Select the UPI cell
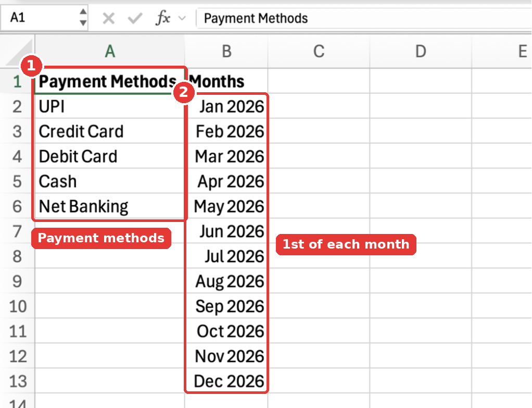Image resolution: width=532 pixels, height=408 pixels. [x=110, y=106]
